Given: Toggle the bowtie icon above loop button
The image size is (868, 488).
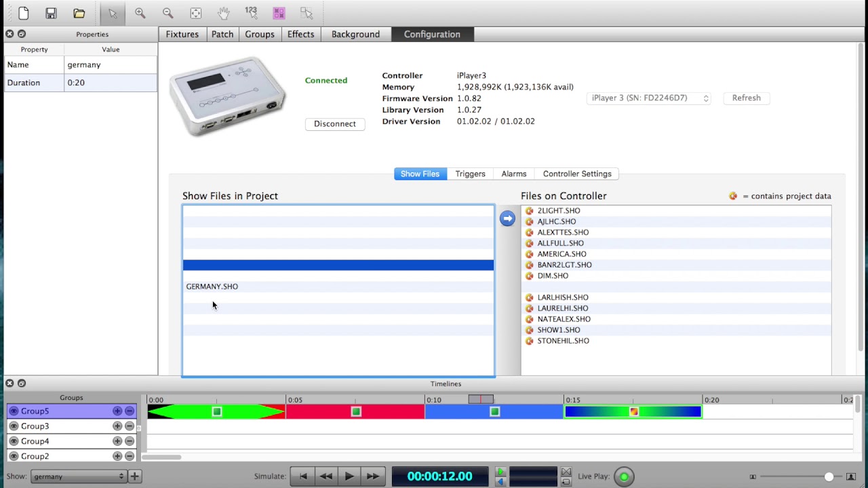Looking at the screenshot, I should tap(566, 472).
